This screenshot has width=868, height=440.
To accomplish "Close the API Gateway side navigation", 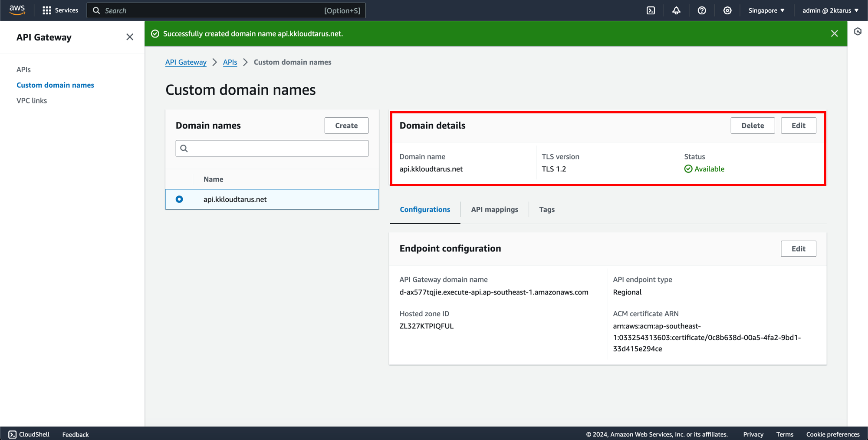I will (x=130, y=37).
